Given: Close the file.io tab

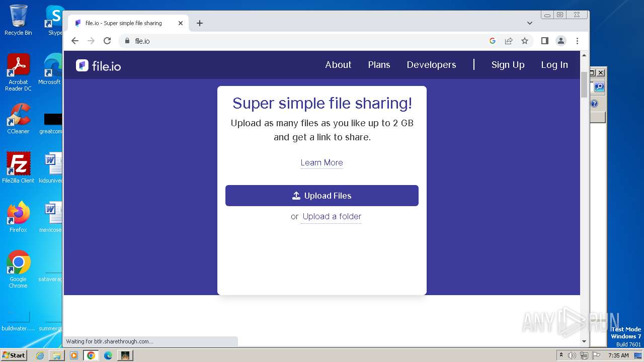Looking at the screenshot, I should point(181,23).
